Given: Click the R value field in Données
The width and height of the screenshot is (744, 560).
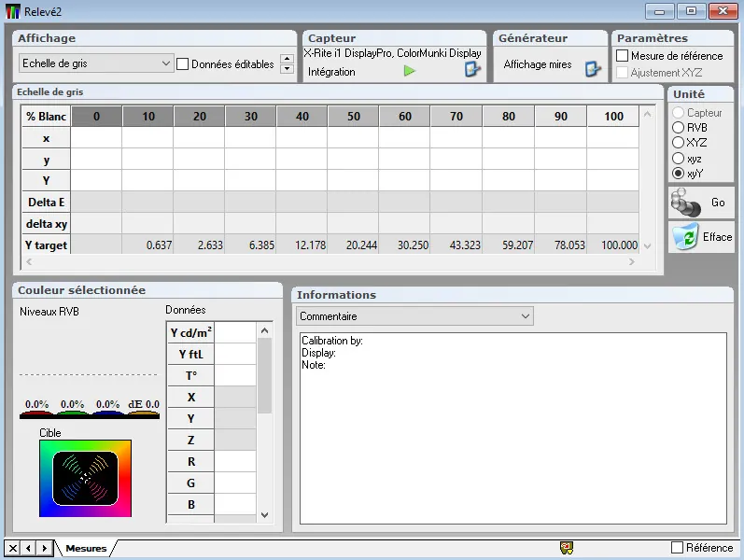Looking at the screenshot, I should coord(235,461).
